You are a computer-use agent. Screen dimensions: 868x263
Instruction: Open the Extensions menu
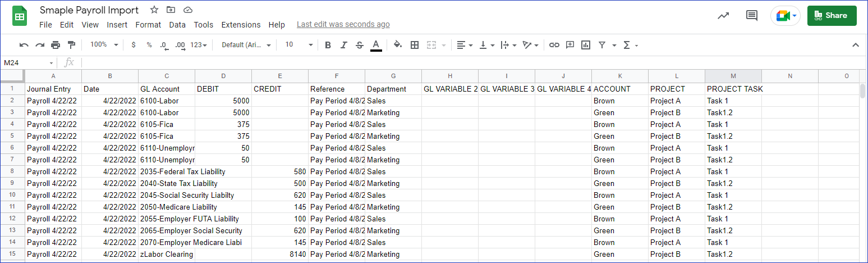(241, 25)
